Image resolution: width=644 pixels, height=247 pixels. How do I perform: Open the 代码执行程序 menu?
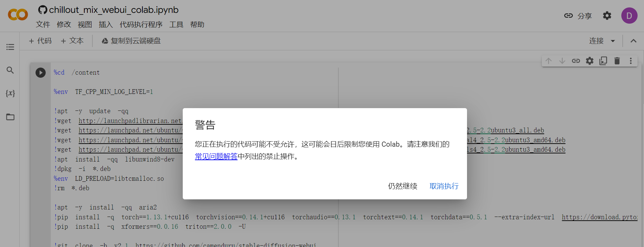[141, 25]
